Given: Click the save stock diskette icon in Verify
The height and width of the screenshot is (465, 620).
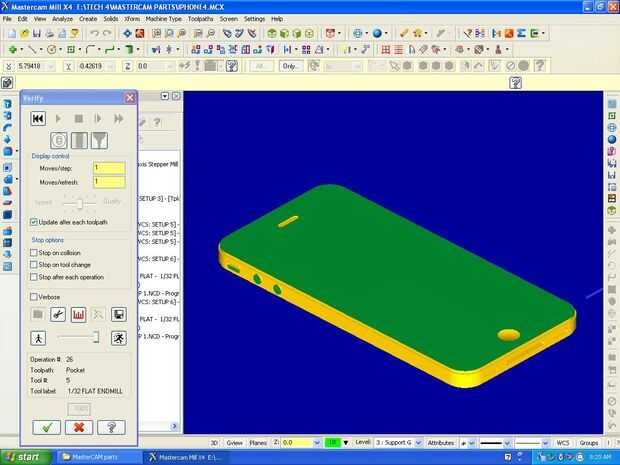Looking at the screenshot, I should coord(119,315).
